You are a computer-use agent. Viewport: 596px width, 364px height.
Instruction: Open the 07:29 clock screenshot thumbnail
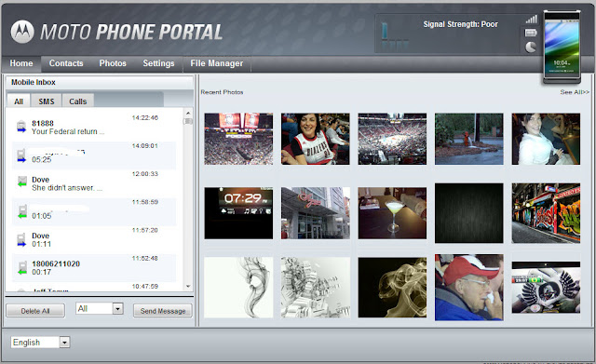coord(238,213)
